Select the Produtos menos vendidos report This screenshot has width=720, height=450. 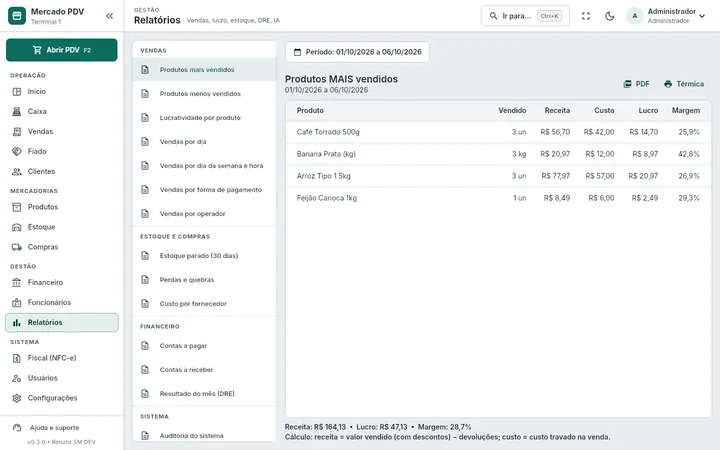click(204, 94)
